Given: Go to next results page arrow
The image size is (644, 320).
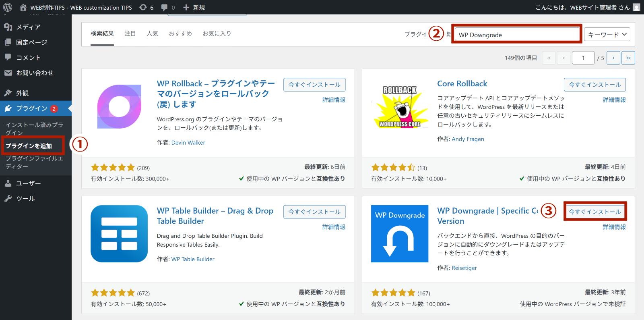Looking at the screenshot, I should click(x=613, y=58).
